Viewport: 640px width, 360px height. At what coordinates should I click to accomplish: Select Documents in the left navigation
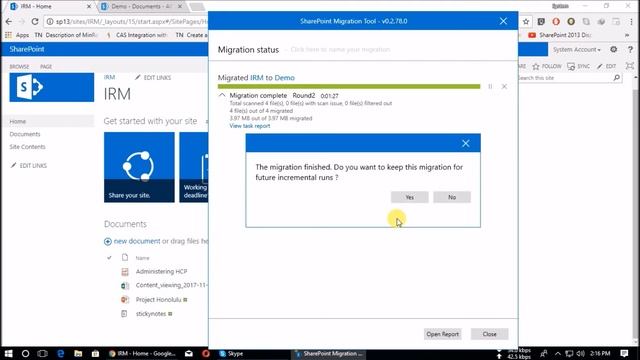point(25,134)
